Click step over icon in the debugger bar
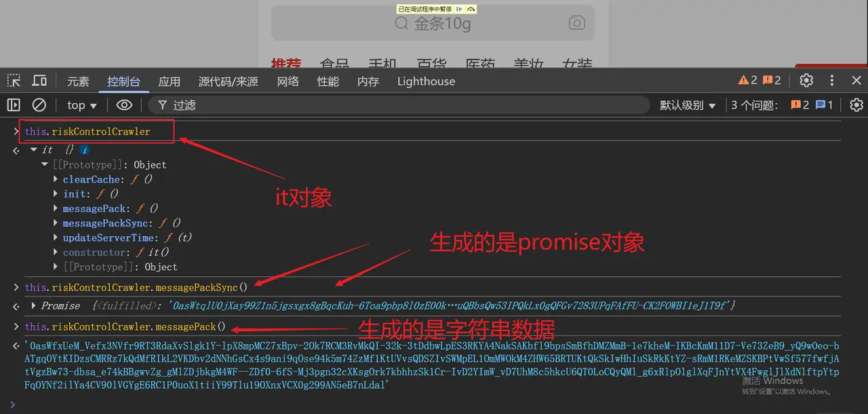The width and height of the screenshot is (868, 414). 472,9
